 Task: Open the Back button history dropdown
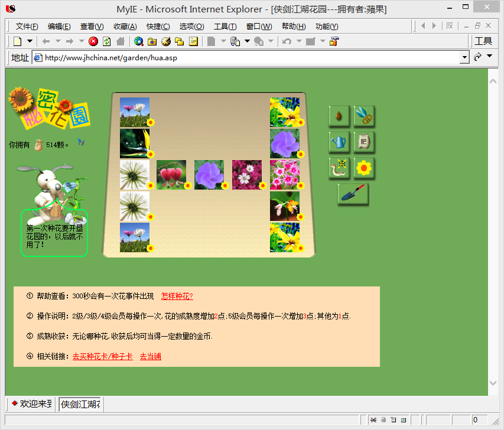pyautogui.click(x=58, y=41)
